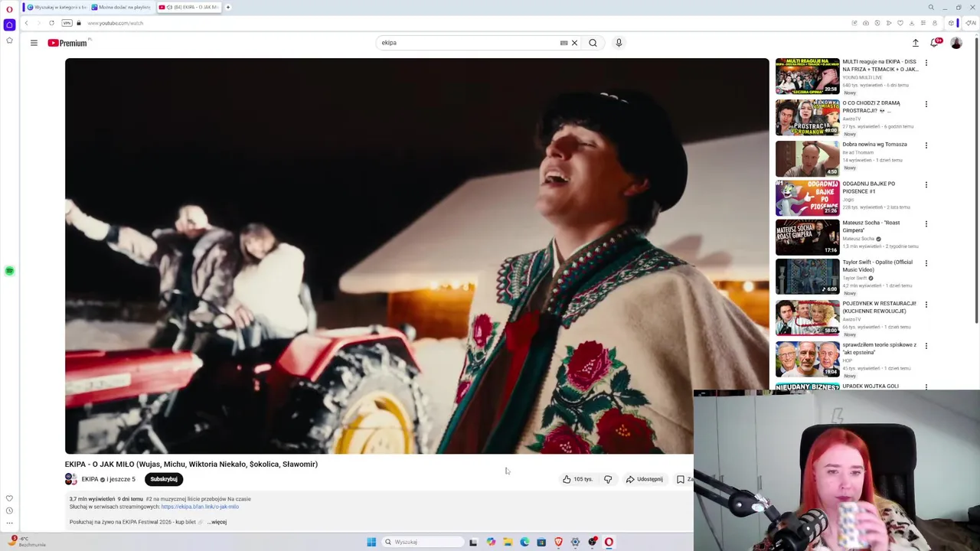Open a new browser tab with plus
Viewport: 980px width, 551px height.
click(x=227, y=7)
